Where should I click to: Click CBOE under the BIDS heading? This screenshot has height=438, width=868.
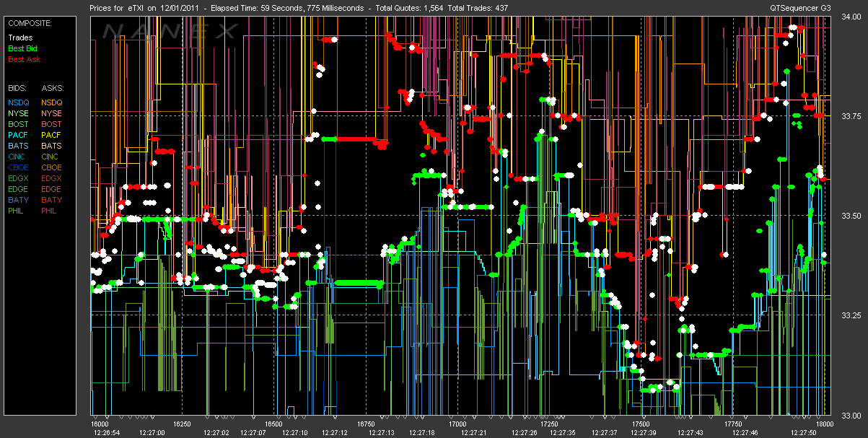[19, 167]
